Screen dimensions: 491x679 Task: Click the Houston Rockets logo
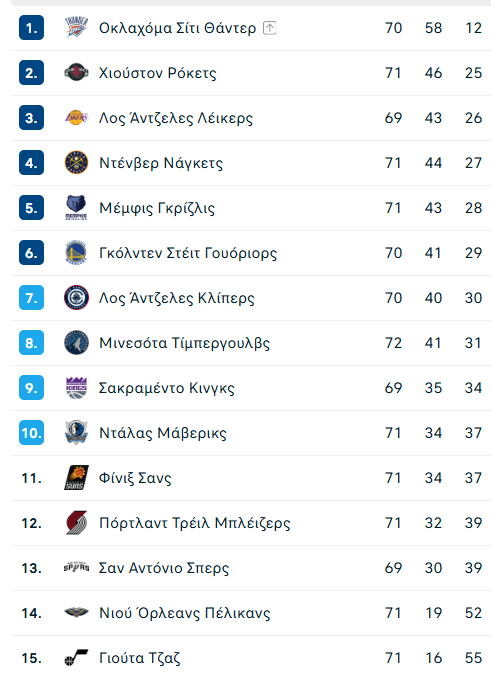pos(76,72)
